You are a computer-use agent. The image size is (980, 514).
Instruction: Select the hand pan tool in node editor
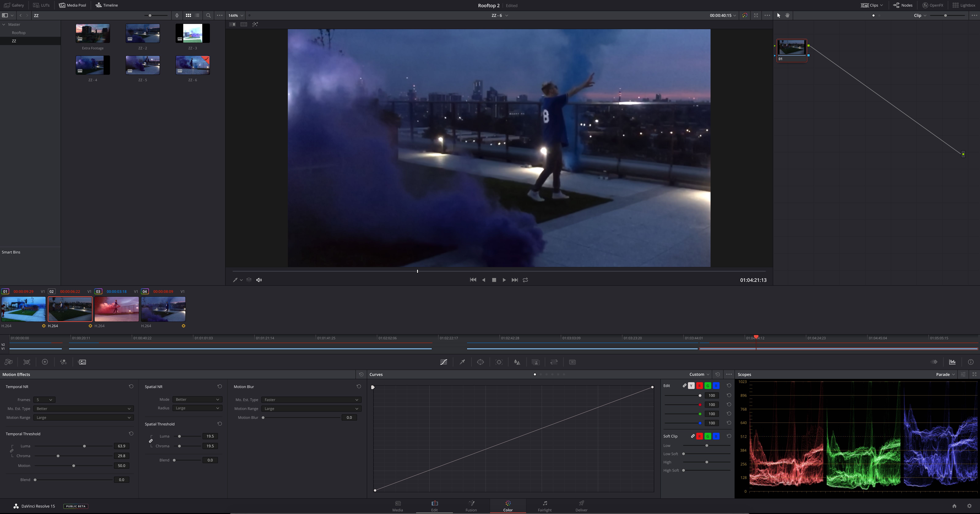click(788, 15)
